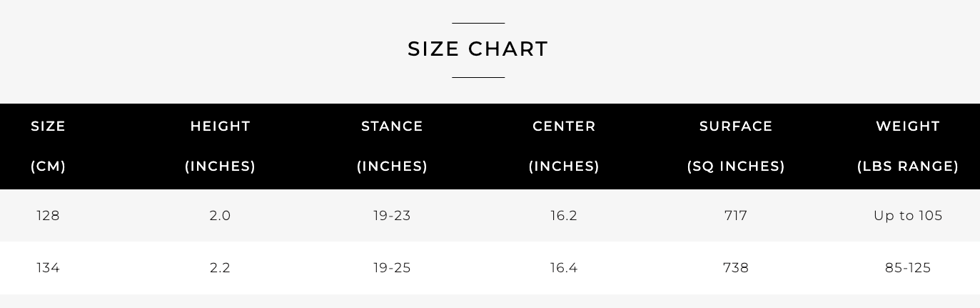Select the SIZE (CM) column header
The width and height of the screenshot is (980, 308).
[x=48, y=146]
